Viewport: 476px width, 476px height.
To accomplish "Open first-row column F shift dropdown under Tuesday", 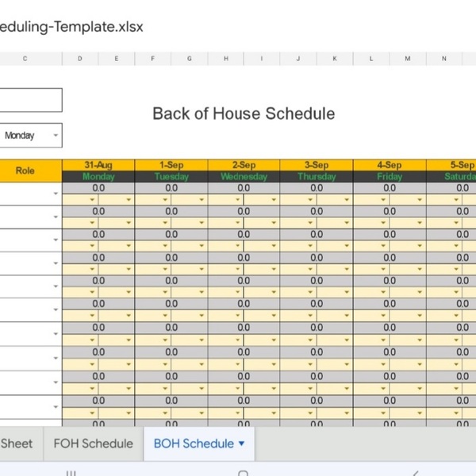I will pyautogui.click(x=165, y=200).
